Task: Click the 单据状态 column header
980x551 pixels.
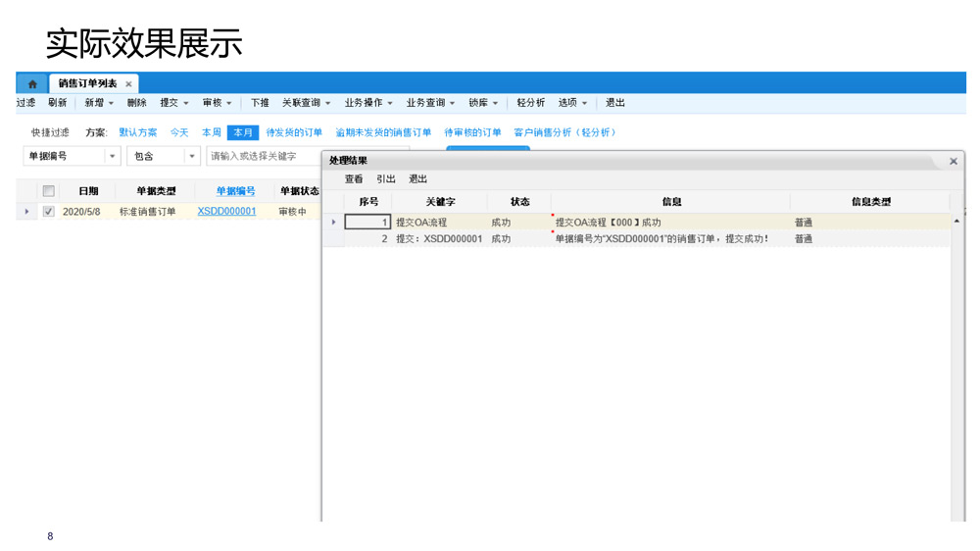Action: point(299,191)
